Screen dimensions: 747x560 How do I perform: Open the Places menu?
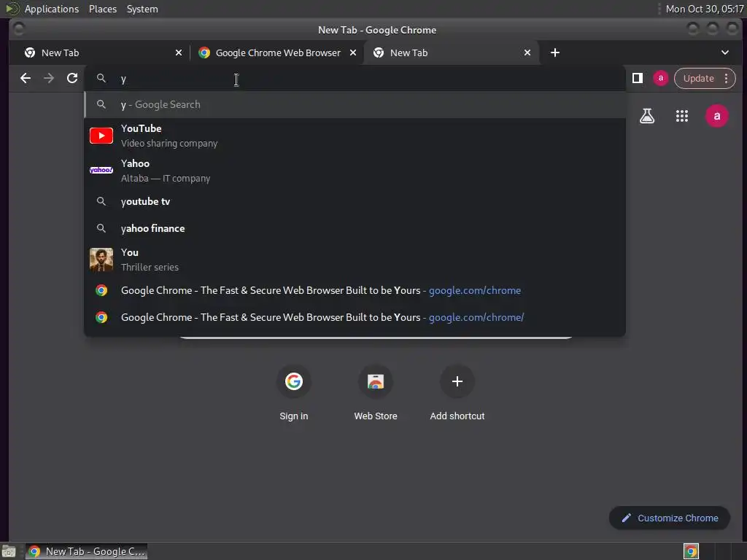102,9
